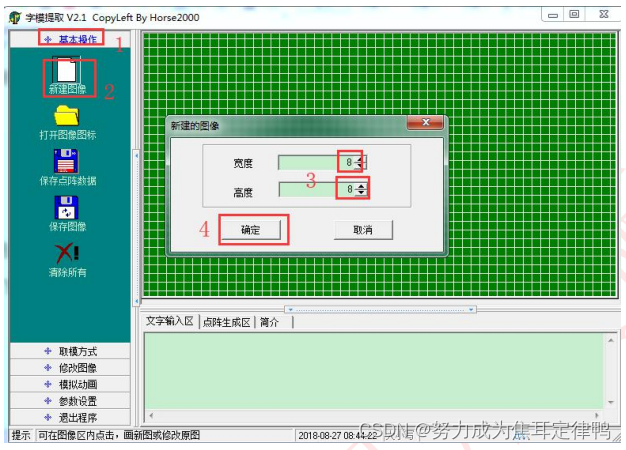
Task: Expand the 取模方式 section
Action: 70,351
